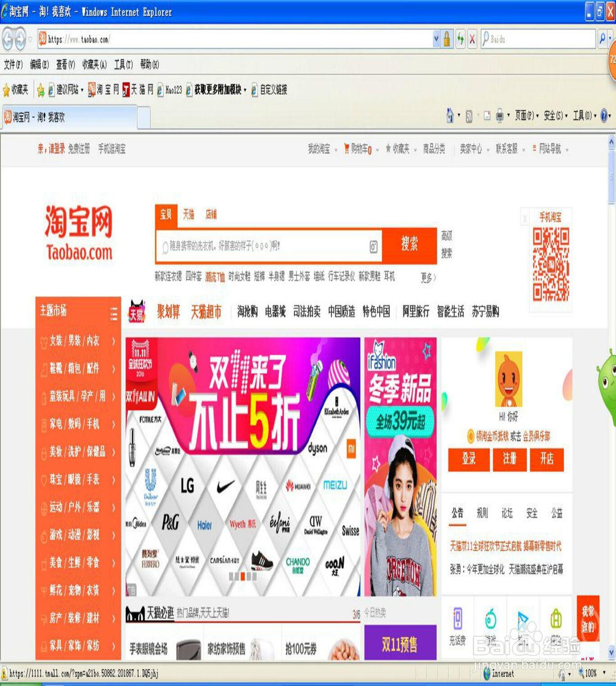Select the 宝贝 search tab
Image resolution: width=616 pixels, height=686 pixels.
(x=166, y=215)
